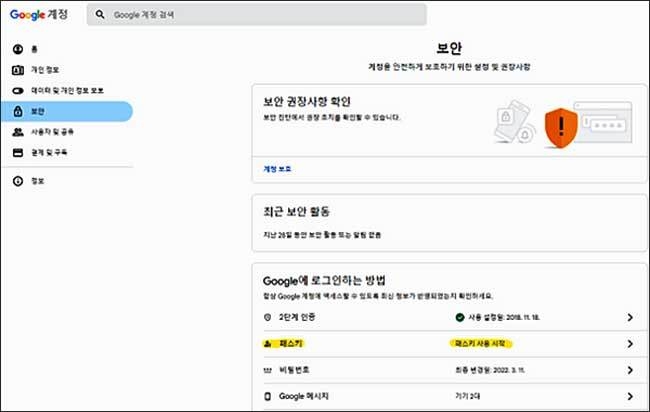Screen dimensions: 650x412
Task: Open the 개인 정보 sidebar item
Action: click(66, 70)
